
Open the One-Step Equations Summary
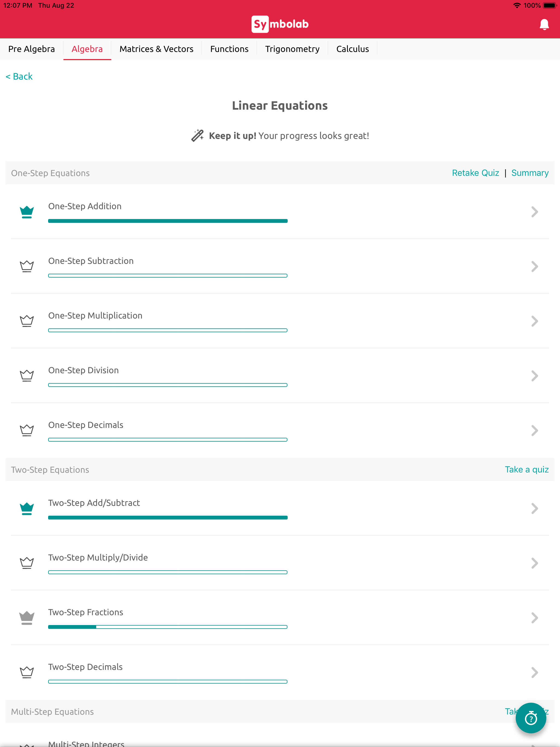(x=530, y=173)
